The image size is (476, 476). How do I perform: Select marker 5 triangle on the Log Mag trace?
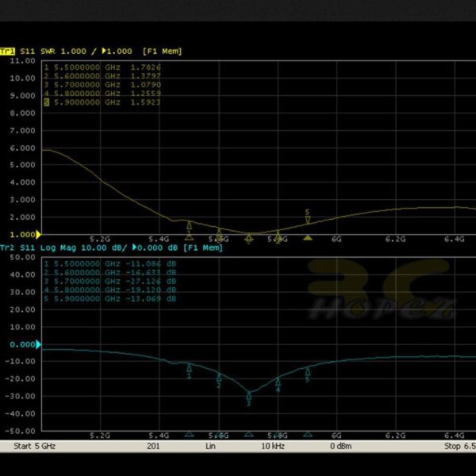pos(308,371)
